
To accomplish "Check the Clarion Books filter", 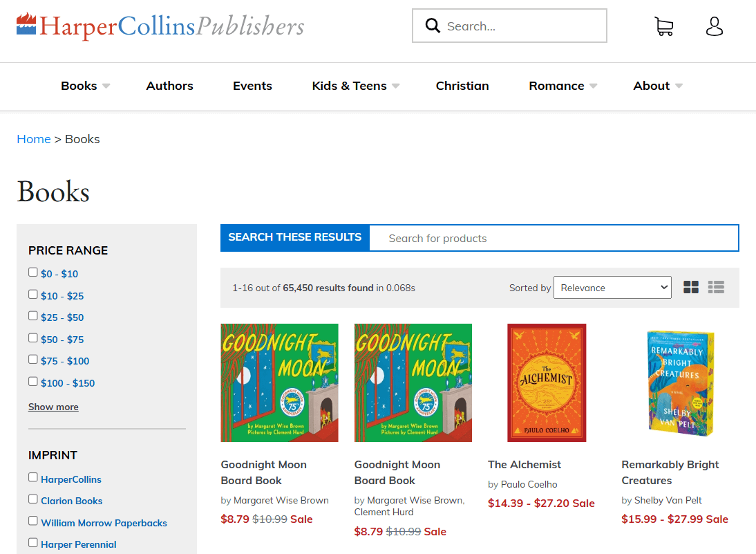I will pos(32,499).
